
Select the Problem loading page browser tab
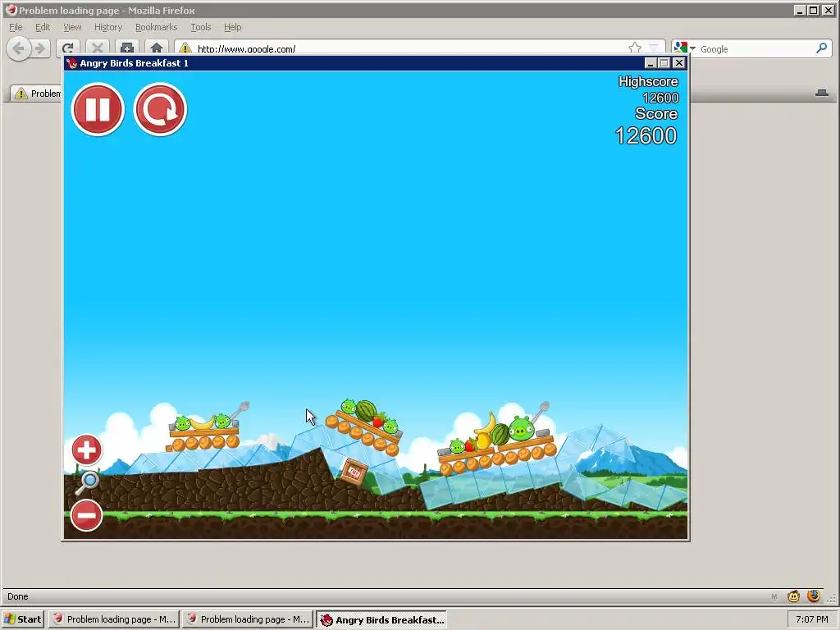coord(36,94)
